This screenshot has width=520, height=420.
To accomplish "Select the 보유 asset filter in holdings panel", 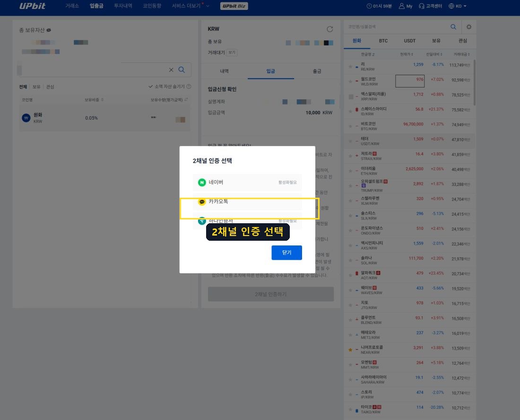I will pyautogui.click(x=36, y=87).
